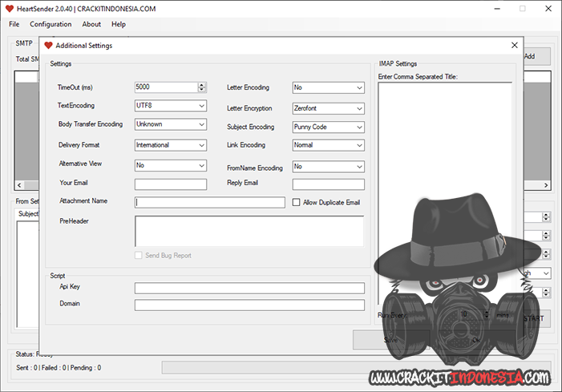Click the Save button in Additional Settings
The height and width of the screenshot is (392, 562).
391,340
